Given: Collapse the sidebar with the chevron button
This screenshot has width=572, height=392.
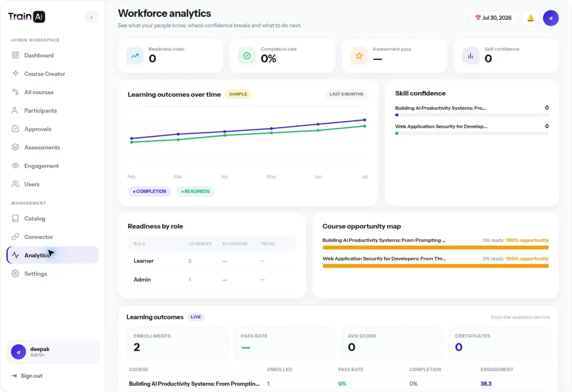Looking at the screenshot, I should point(92,17).
